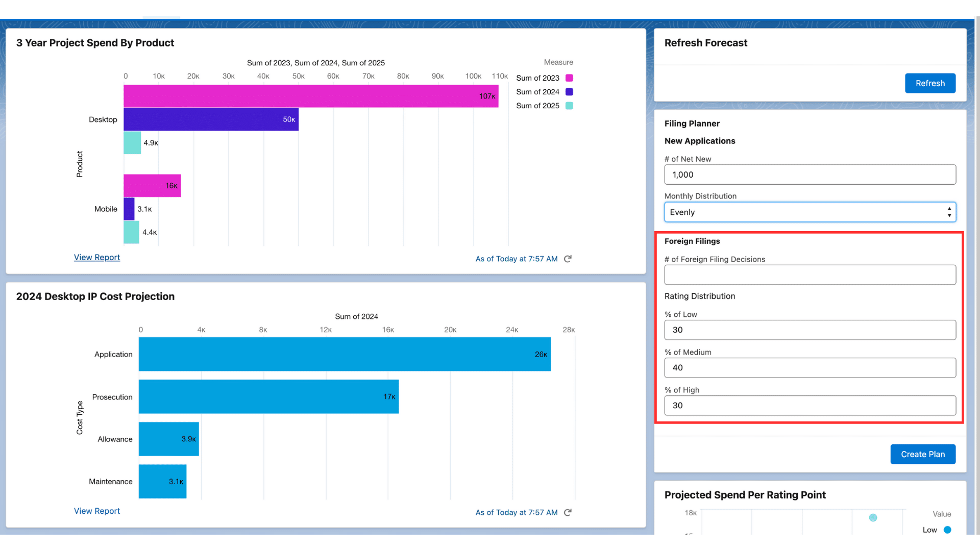This screenshot has height=551, width=980.
Task: Click the refresh icon next to 7:57 AM timestamp bottom chart
Action: click(568, 512)
